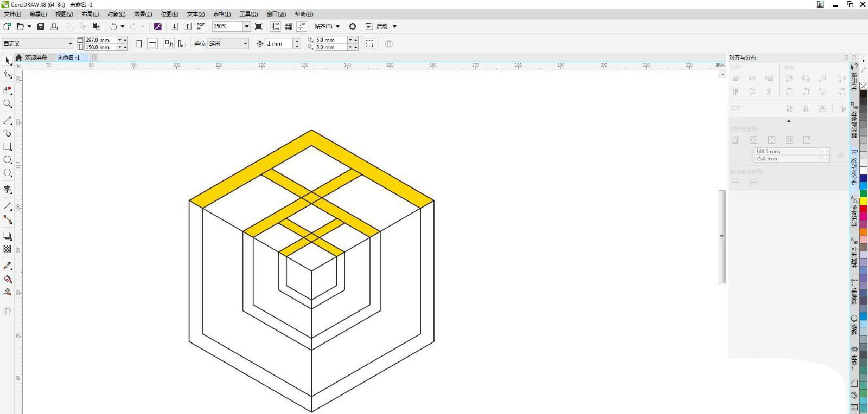Click the Save disk icon

41,27
